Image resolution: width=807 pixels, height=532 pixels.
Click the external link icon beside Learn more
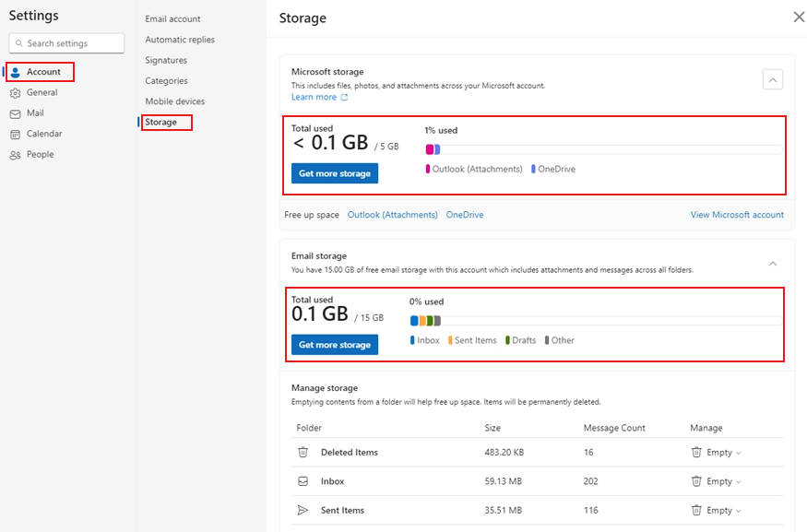click(344, 97)
